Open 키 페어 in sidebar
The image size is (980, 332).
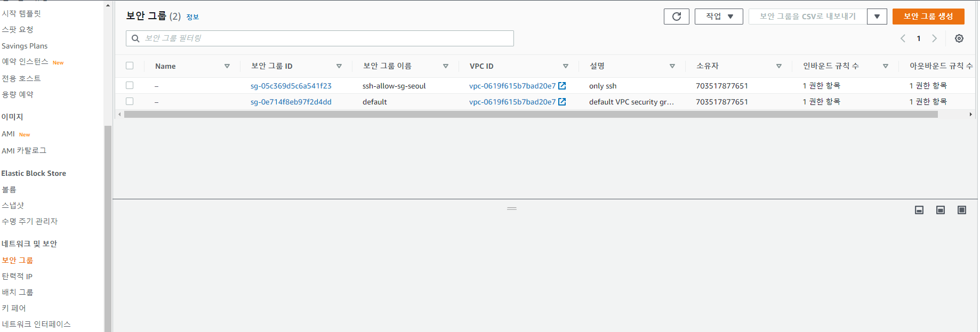(14, 308)
